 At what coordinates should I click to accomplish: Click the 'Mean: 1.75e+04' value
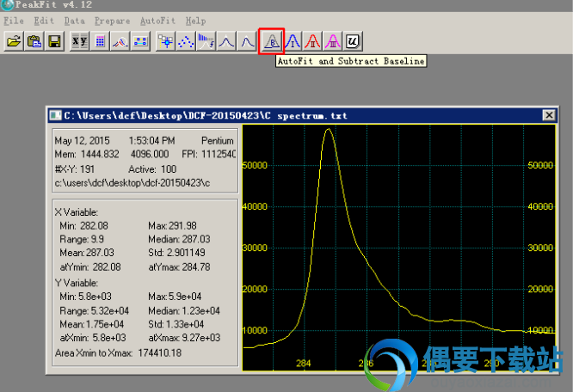coord(92,324)
